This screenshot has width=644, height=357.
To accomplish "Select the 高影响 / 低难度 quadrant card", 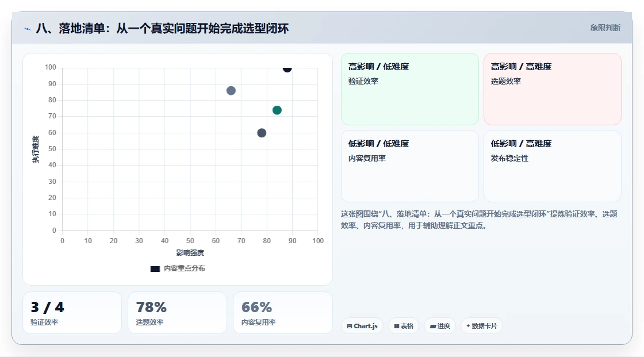I will [x=410, y=89].
